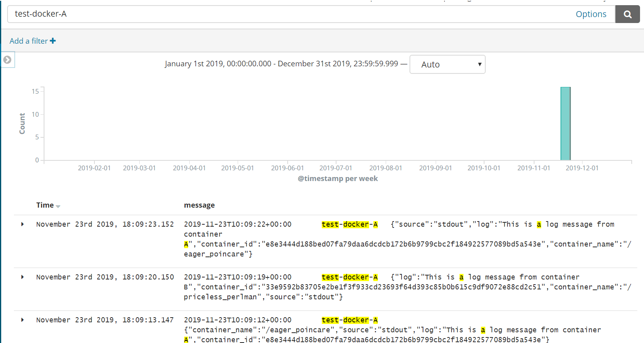Click the plus icon beside Add a filter
Viewport: 644px width, 343px height.
point(53,41)
